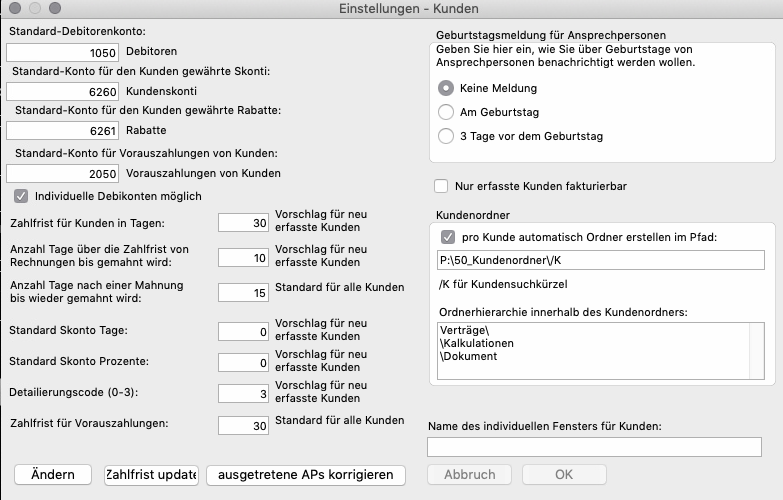The image size is (783, 500).
Task: Click the Debitoren account field 1050
Action: tap(63, 52)
